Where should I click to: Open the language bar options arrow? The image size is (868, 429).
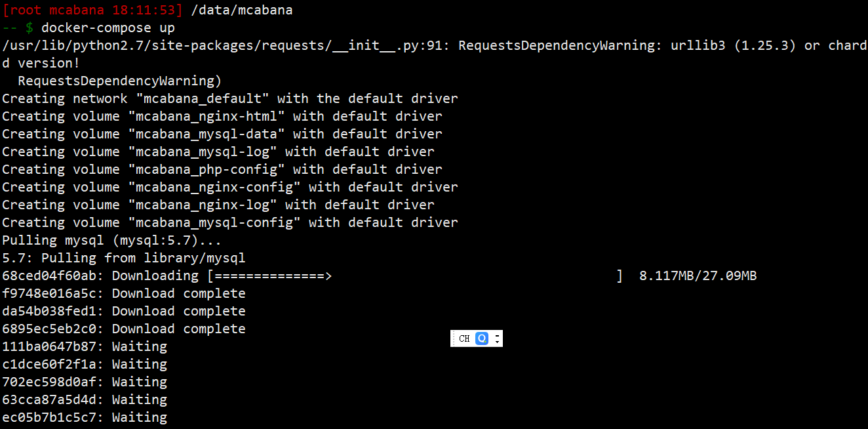coord(498,341)
